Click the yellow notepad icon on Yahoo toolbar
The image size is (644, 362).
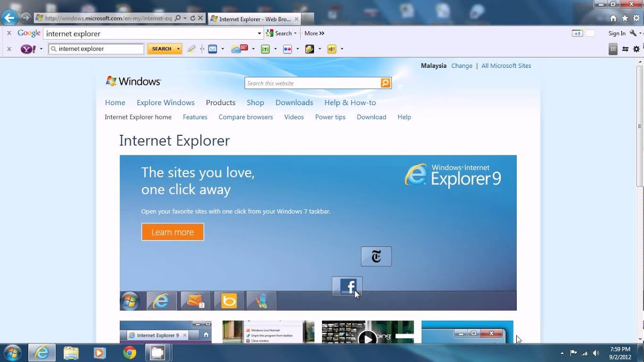[309, 49]
